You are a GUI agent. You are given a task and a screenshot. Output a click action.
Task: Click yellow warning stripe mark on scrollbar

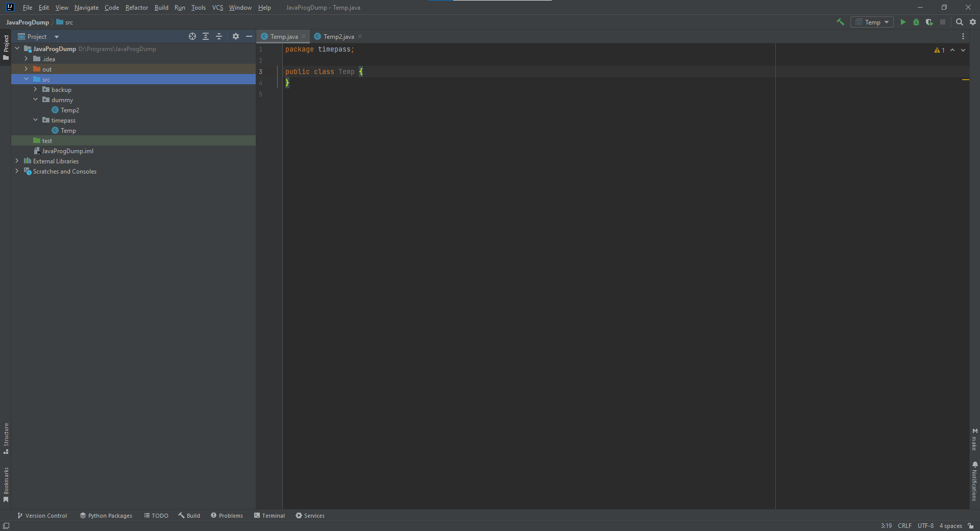coord(965,80)
